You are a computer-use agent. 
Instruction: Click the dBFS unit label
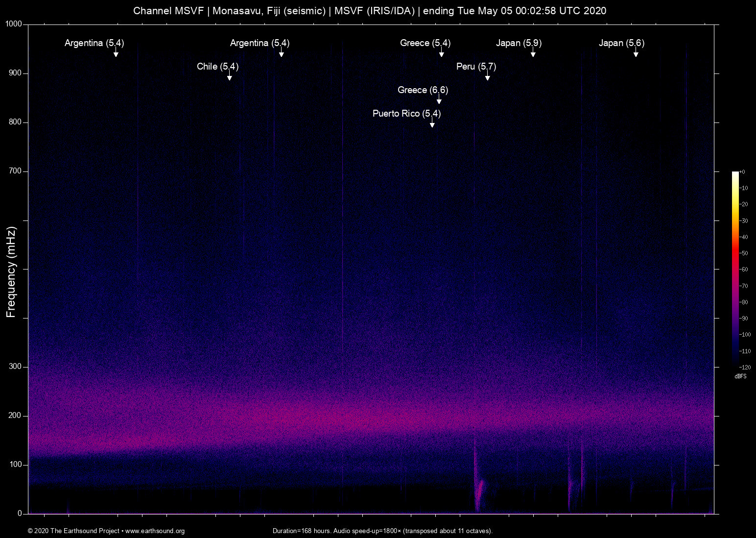pos(740,376)
